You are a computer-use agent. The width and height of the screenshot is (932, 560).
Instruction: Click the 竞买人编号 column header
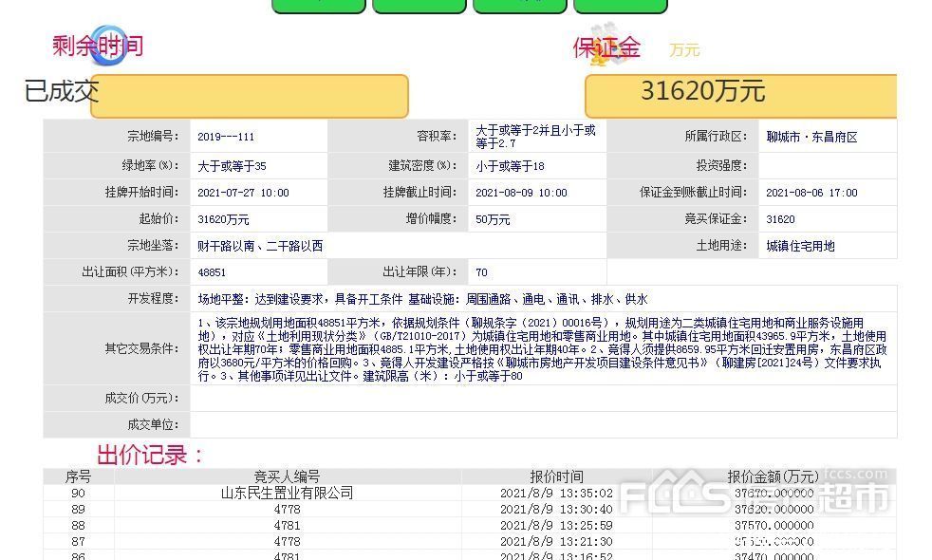[287, 476]
